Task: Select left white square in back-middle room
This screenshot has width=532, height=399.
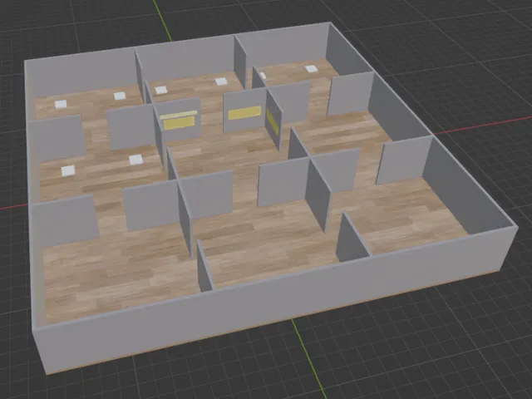Action: point(161,90)
